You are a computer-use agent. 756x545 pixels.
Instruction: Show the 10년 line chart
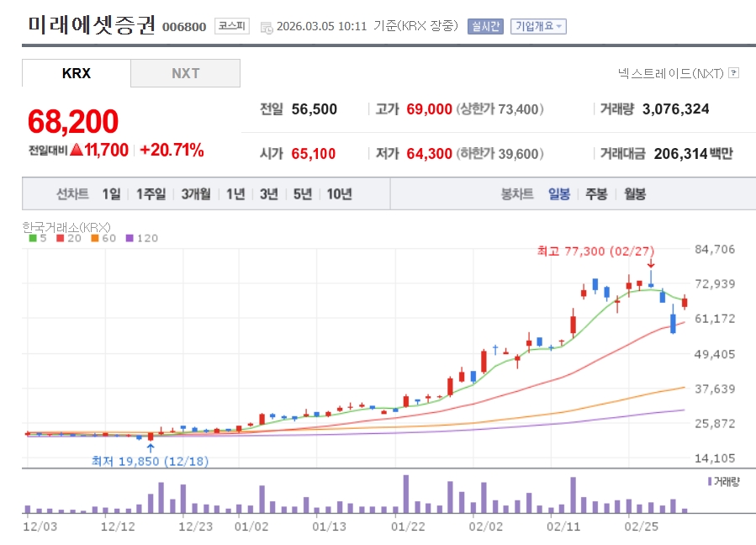[x=339, y=194]
